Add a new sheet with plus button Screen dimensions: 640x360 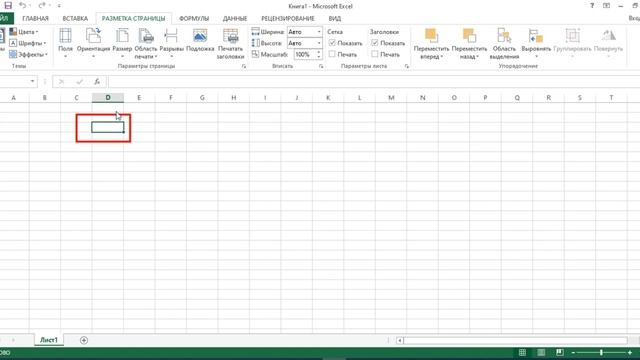click(84, 340)
